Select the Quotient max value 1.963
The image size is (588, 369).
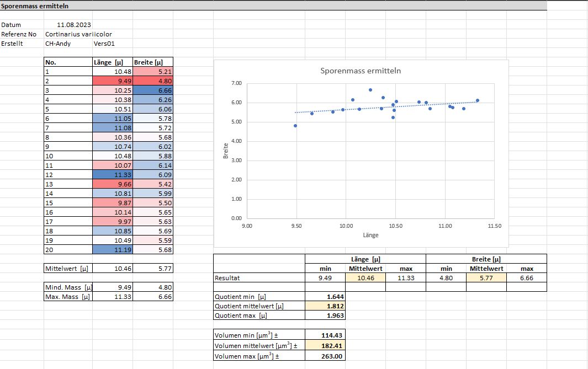pos(325,315)
